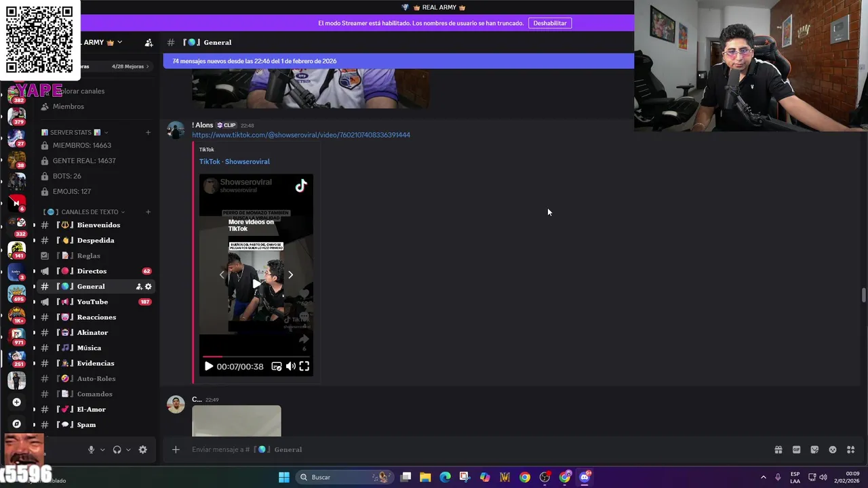Image resolution: width=868 pixels, height=488 pixels.
Task: Open Microsoft Edge from taskbar
Action: pyautogui.click(x=445, y=477)
